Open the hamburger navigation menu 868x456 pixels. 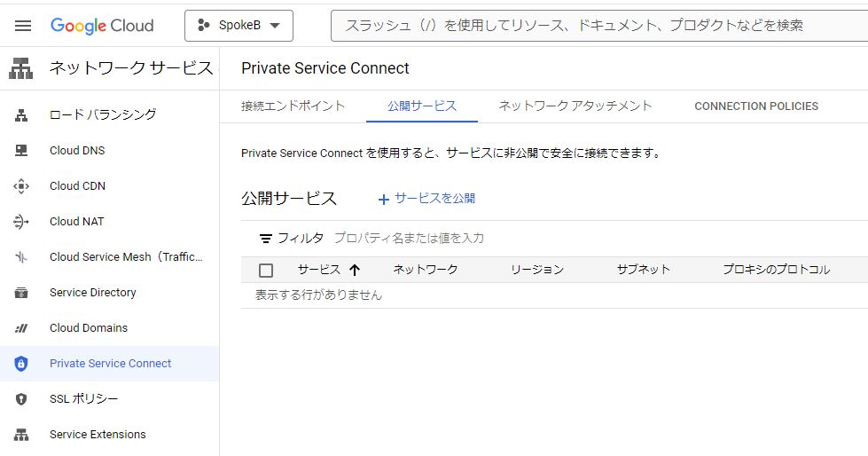tap(23, 26)
